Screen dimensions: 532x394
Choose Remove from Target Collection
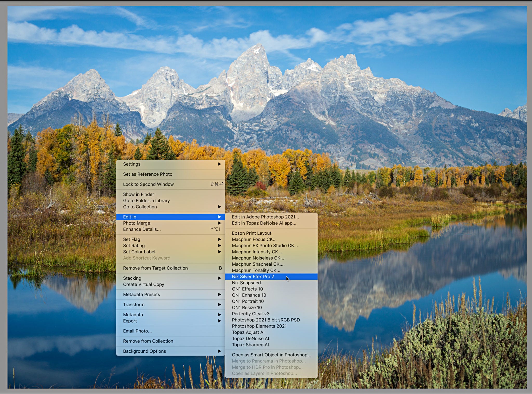(x=171, y=268)
